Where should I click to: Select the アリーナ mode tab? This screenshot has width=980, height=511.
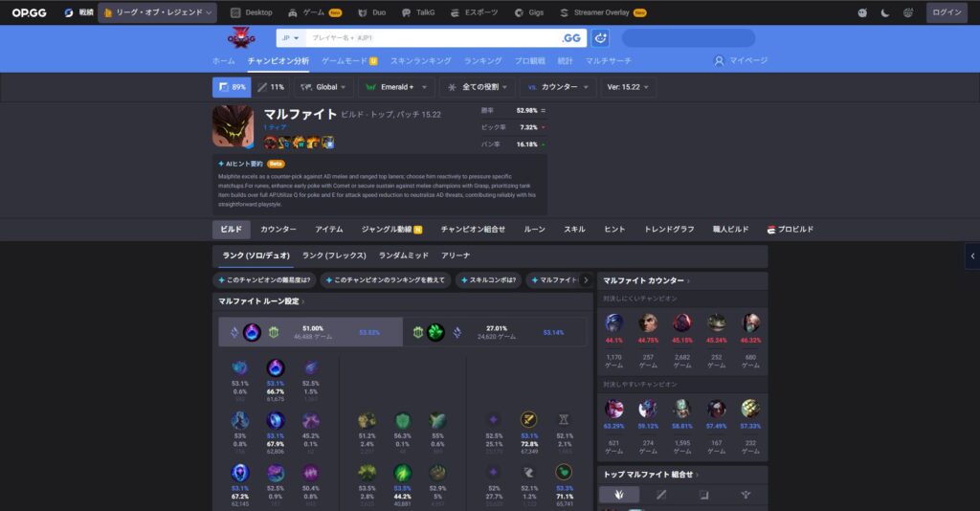[x=456, y=256]
